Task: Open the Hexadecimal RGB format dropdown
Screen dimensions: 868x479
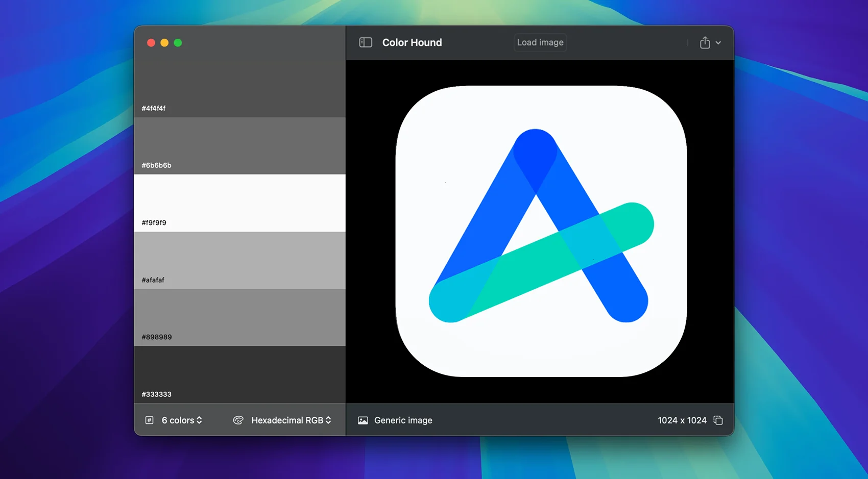Action: point(291,420)
